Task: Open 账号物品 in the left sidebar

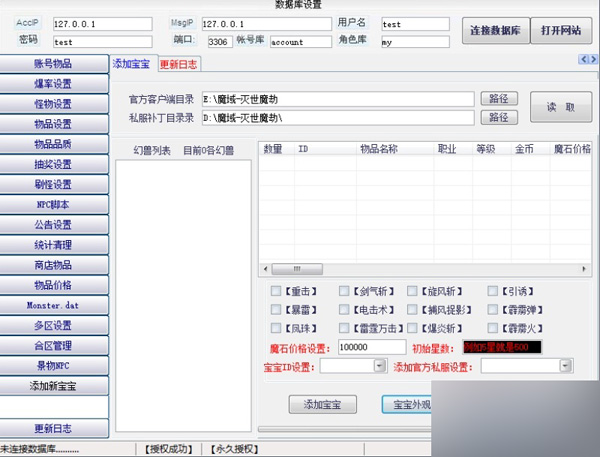Action: pos(53,64)
